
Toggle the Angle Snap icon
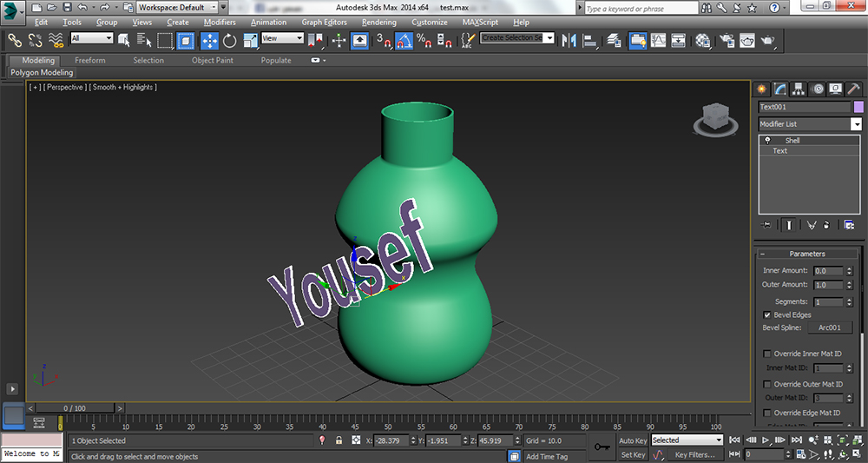404,40
